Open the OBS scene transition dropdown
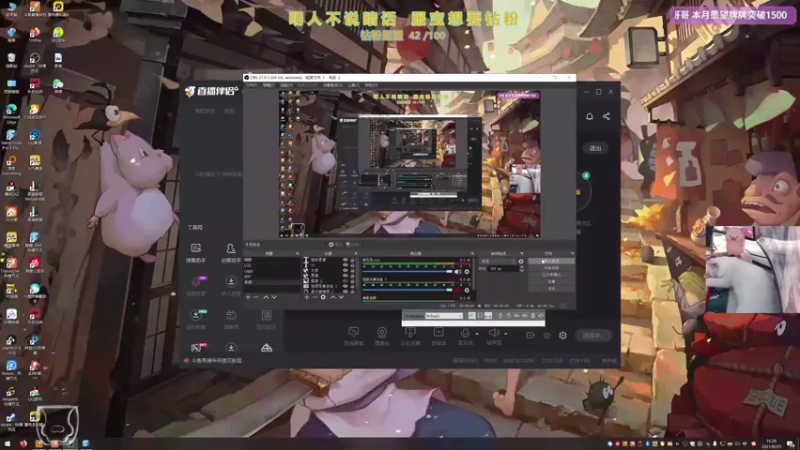This screenshot has width=800, height=450. [497, 261]
